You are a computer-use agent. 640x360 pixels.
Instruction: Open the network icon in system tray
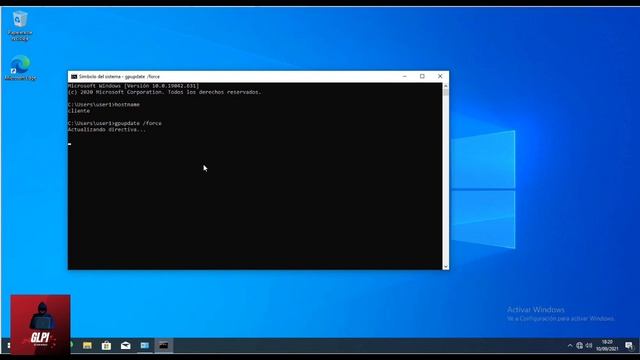pos(580,346)
